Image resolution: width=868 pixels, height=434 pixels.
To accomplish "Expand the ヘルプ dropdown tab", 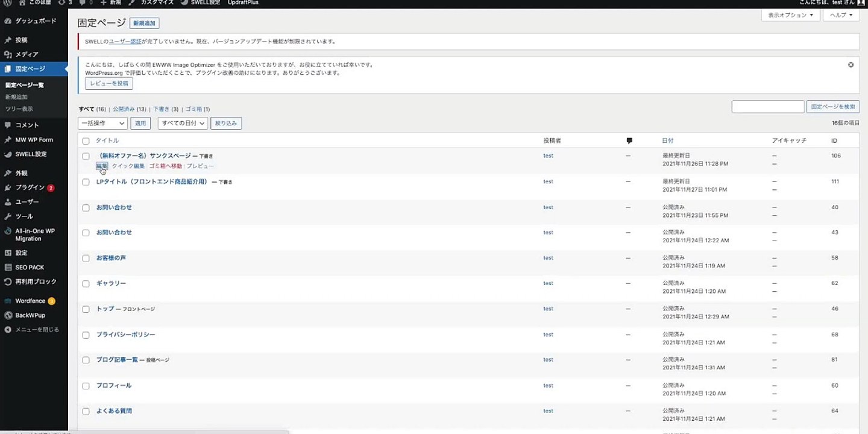I will pyautogui.click(x=841, y=15).
